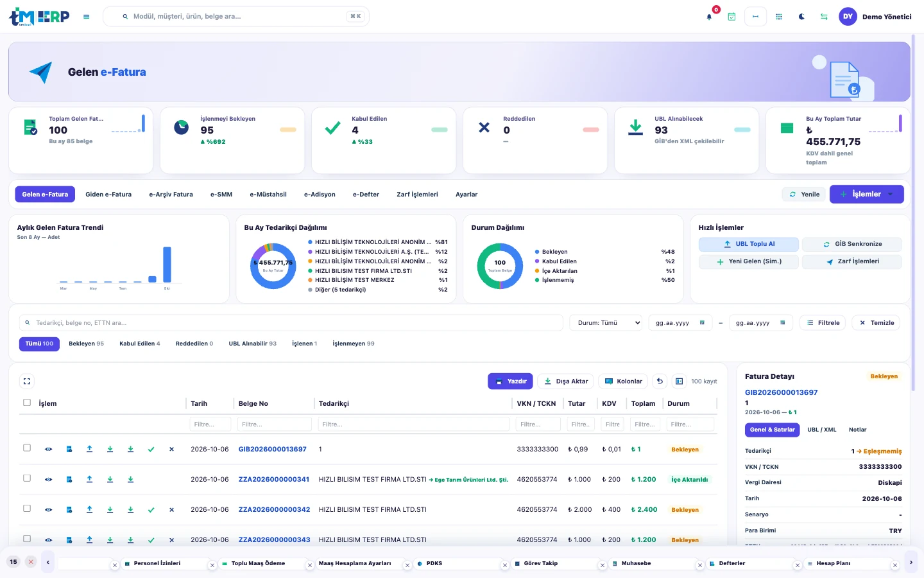View invoice GIB2026000013697 with eye icon
The width and height of the screenshot is (924, 578).
tap(48, 450)
